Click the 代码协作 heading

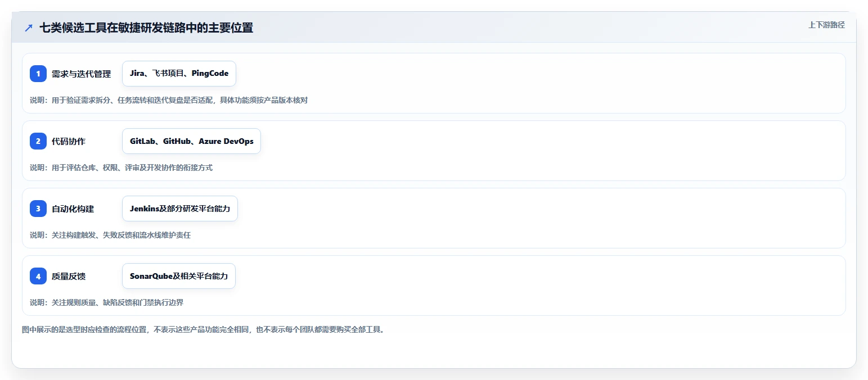(69, 141)
